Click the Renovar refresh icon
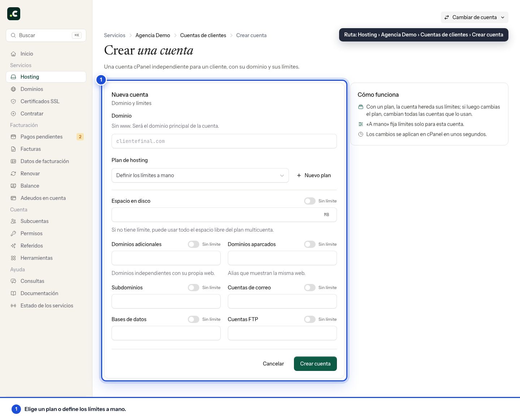 click(x=13, y=174)
